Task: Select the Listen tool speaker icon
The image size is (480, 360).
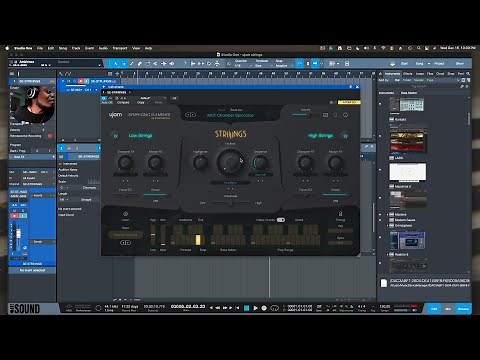Action: (x=172, y=63)
